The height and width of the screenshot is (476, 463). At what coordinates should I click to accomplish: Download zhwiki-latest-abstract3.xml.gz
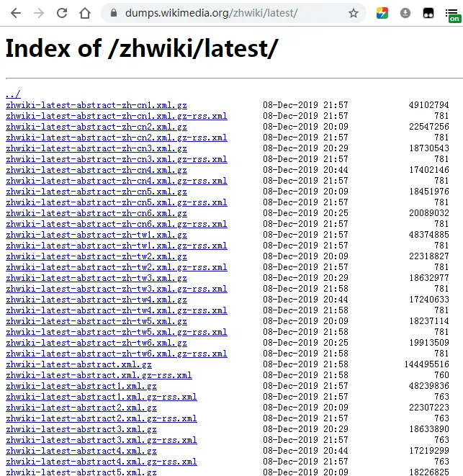click(x=81, y=429)
